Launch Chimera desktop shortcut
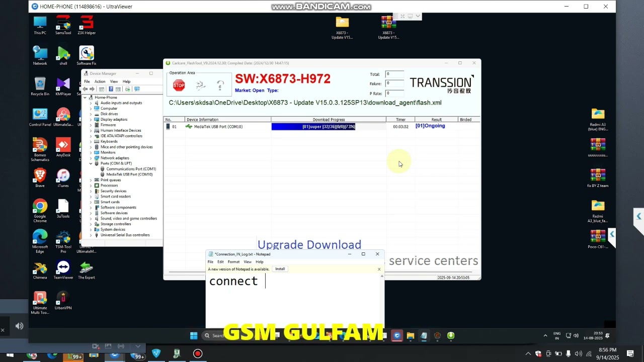 point(40,270)
